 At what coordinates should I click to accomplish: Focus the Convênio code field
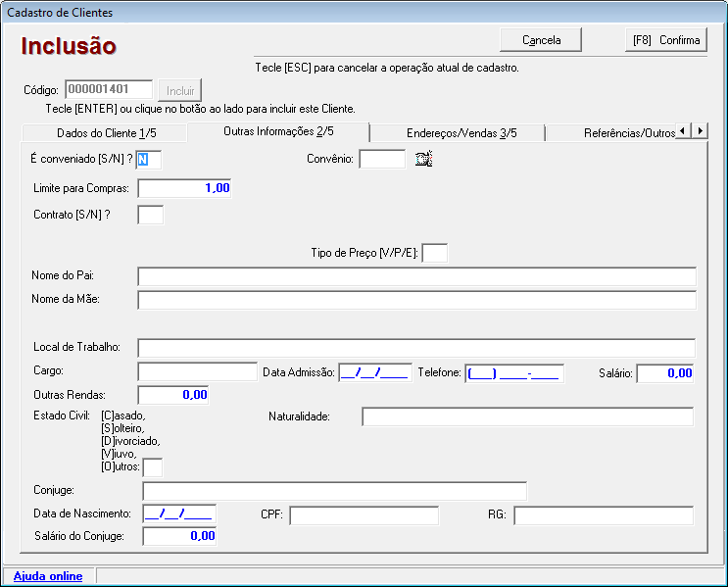pyautogui.click(x=381, y=159)
